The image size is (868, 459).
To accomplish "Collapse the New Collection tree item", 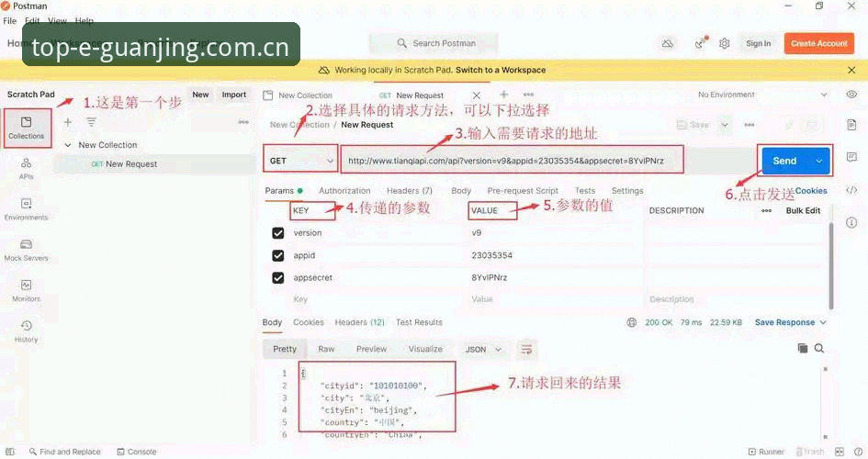I will [x=68, y=145].
